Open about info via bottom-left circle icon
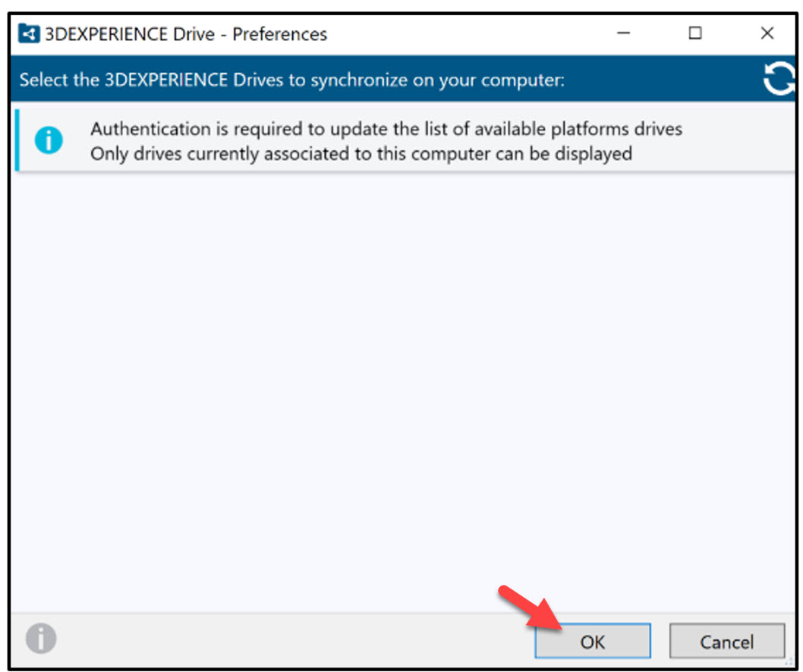The width and height of the screenshot is (803, 672). 41,639
